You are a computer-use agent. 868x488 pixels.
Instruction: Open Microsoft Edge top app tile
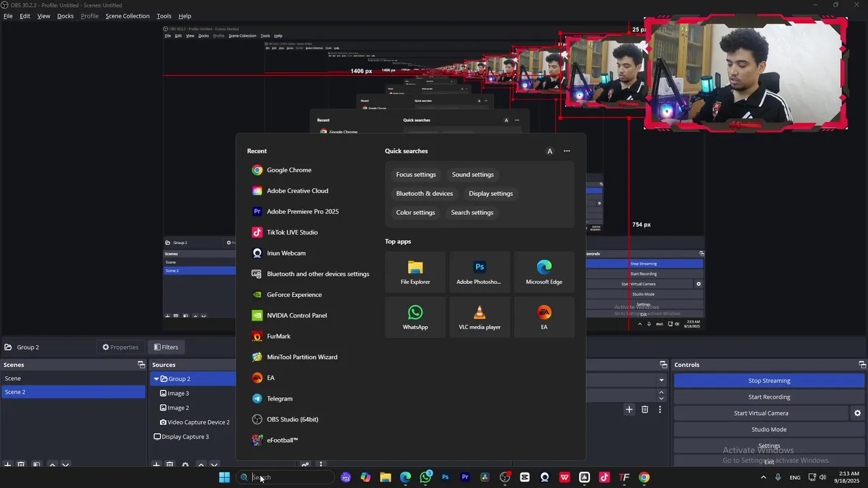(544, 272)
